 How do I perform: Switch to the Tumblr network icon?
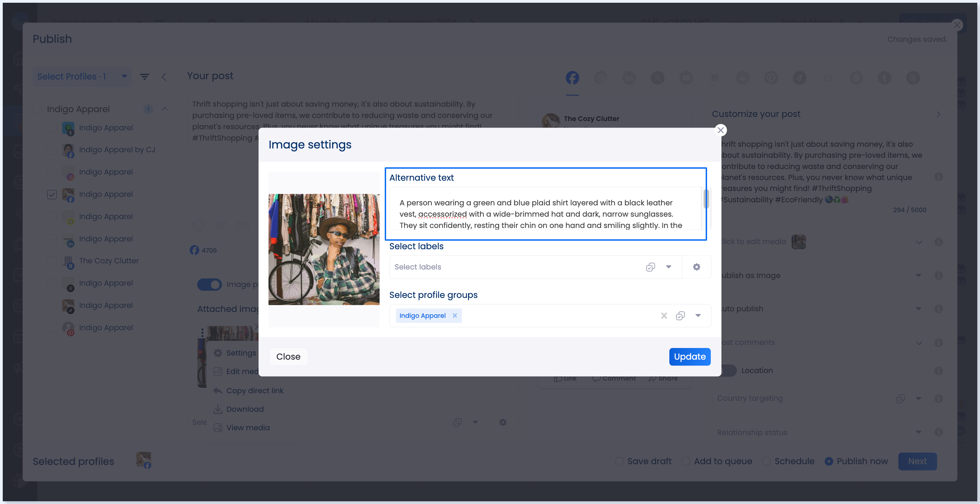885,78
